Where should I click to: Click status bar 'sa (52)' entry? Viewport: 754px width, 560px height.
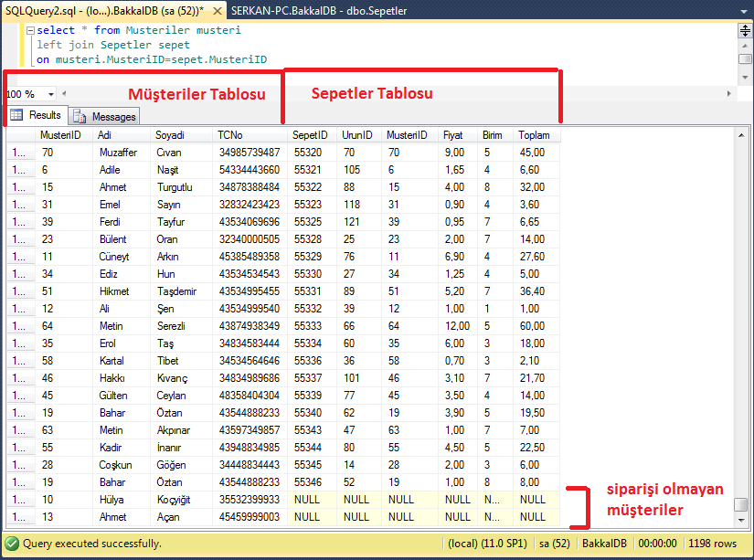click(x=555, y=544)
